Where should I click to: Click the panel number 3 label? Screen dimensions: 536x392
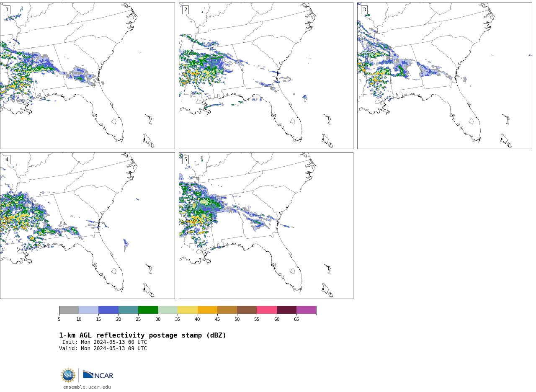(x=364, y=10)
